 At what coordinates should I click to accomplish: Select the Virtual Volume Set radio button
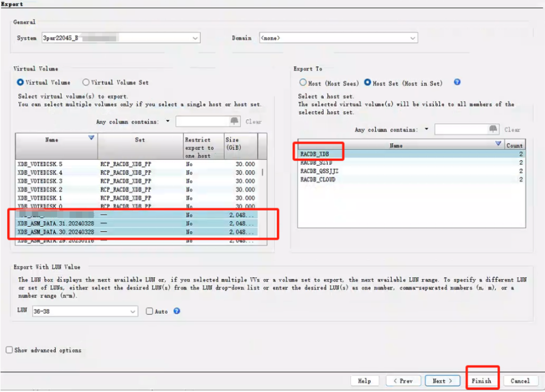point(86,82)
